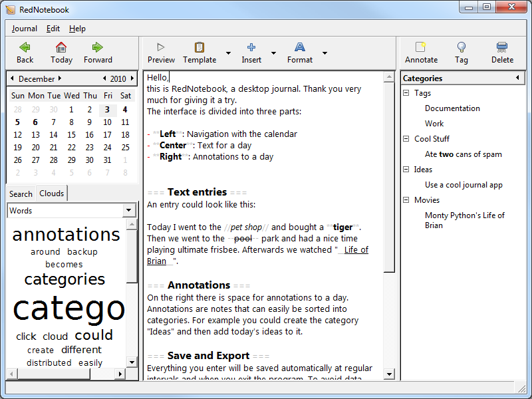
Task: Switch to the Search tab
Action: pyautogui.click(x=21, y=194)
